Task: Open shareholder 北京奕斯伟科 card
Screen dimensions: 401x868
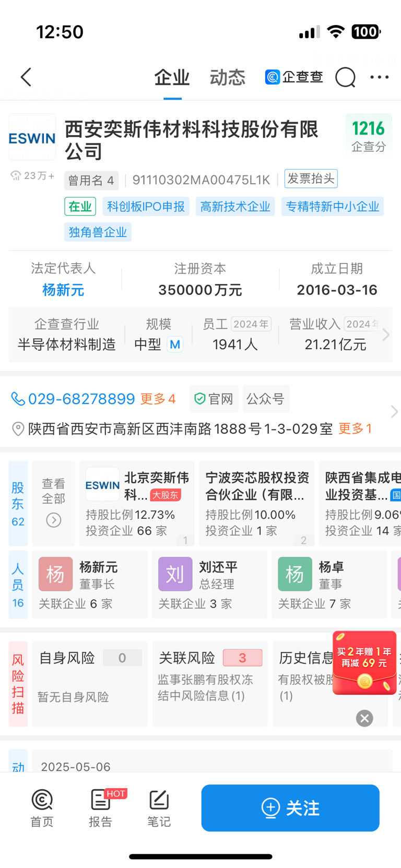Action: click(x=137, y=503)
